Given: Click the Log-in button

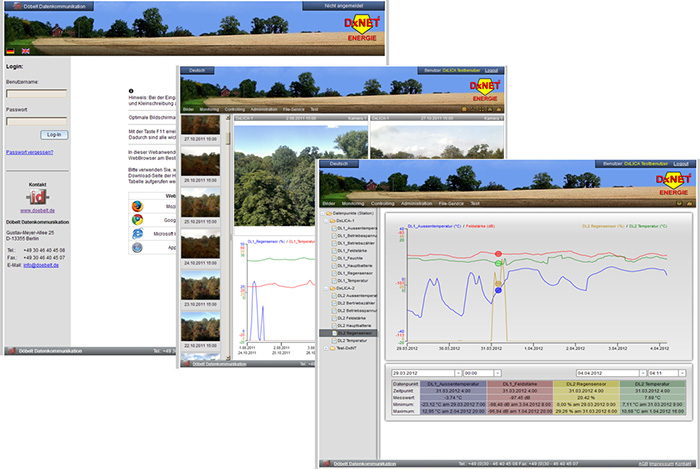Looking at the screenshot, I should click(x=54, y=135).
